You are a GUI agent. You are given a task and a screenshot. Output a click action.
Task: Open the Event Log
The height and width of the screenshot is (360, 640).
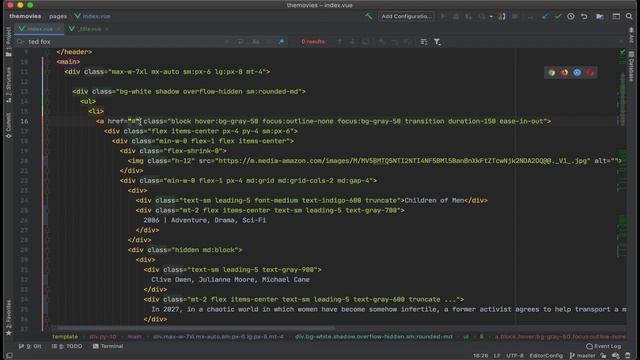tap(603, 346)
